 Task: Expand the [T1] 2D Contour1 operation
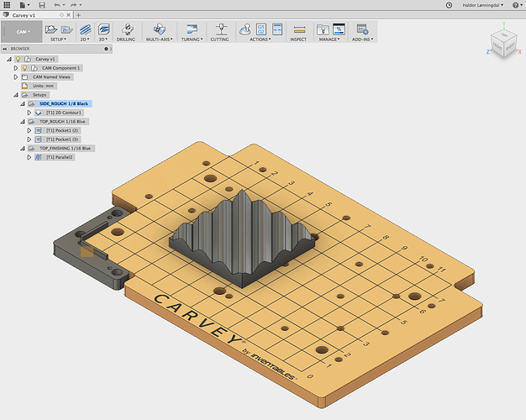29,113
